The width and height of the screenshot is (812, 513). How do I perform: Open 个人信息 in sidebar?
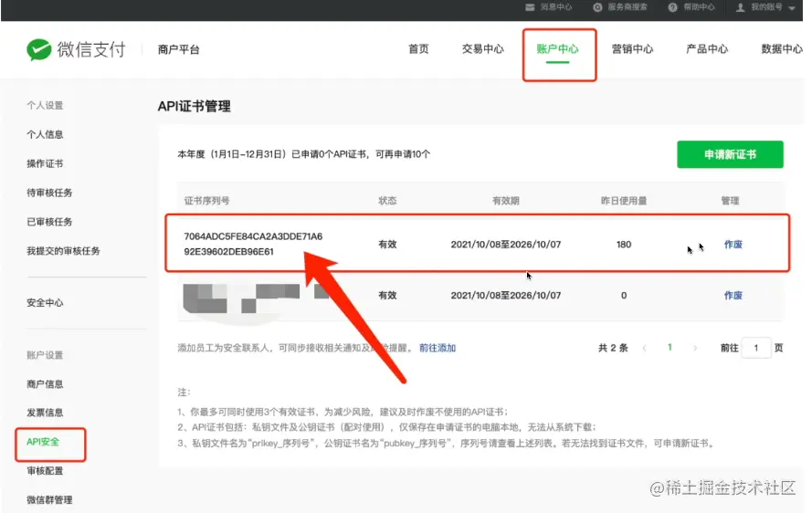pyautogui.click(x=45, y=134)
